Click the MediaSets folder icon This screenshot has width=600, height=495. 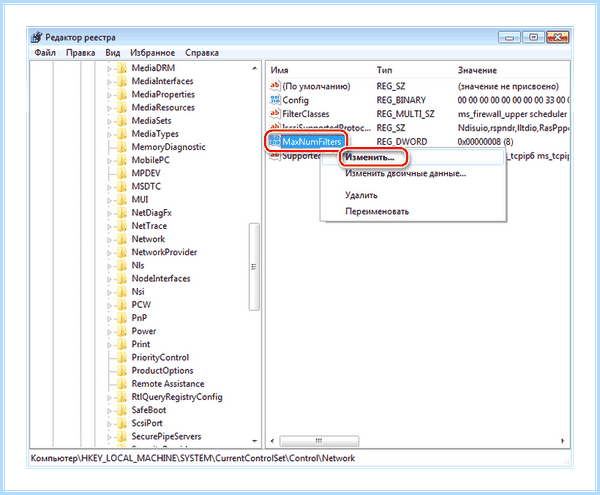[x=122, y=121]
